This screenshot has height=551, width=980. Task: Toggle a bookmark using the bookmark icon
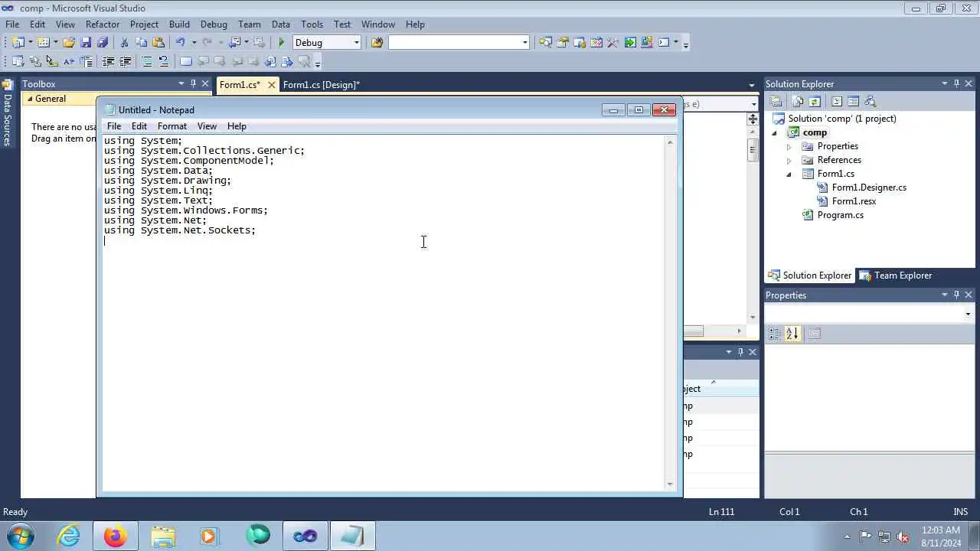point(185,61)
